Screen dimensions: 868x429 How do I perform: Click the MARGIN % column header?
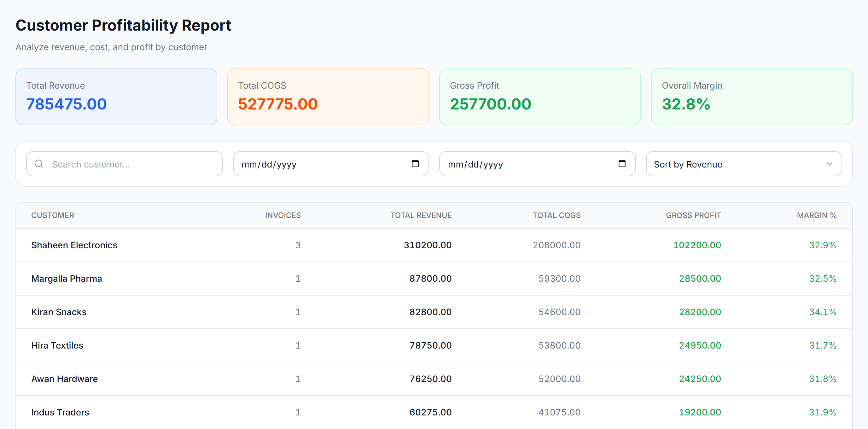pos(816,215)
